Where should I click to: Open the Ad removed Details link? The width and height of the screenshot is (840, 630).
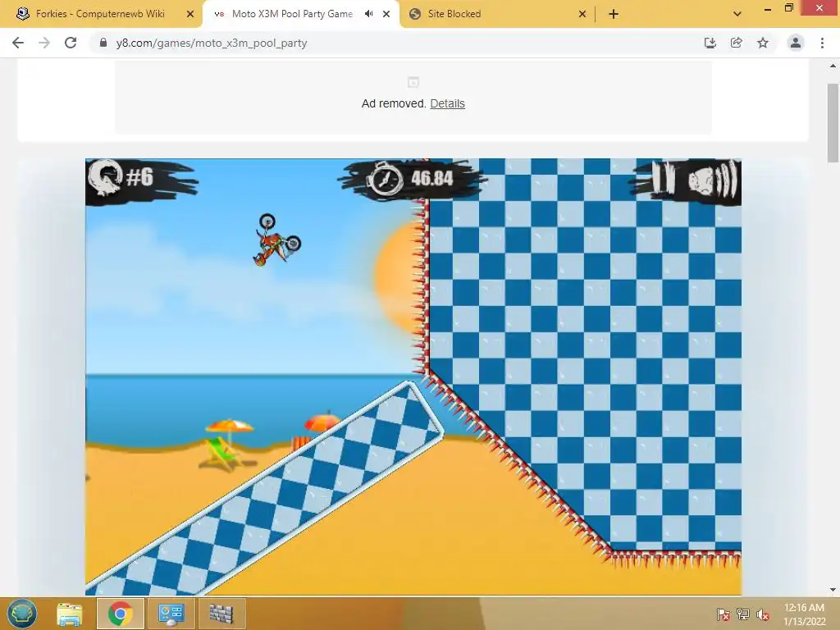447,103
